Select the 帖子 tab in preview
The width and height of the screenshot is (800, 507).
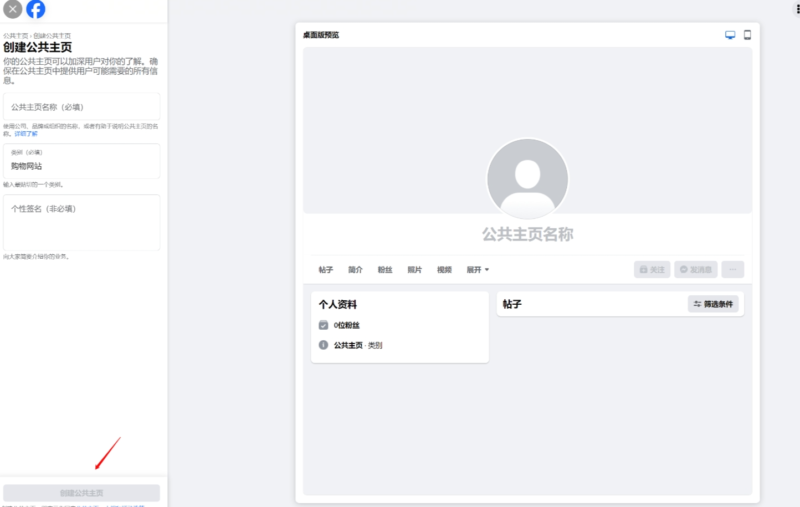[326, 270]
